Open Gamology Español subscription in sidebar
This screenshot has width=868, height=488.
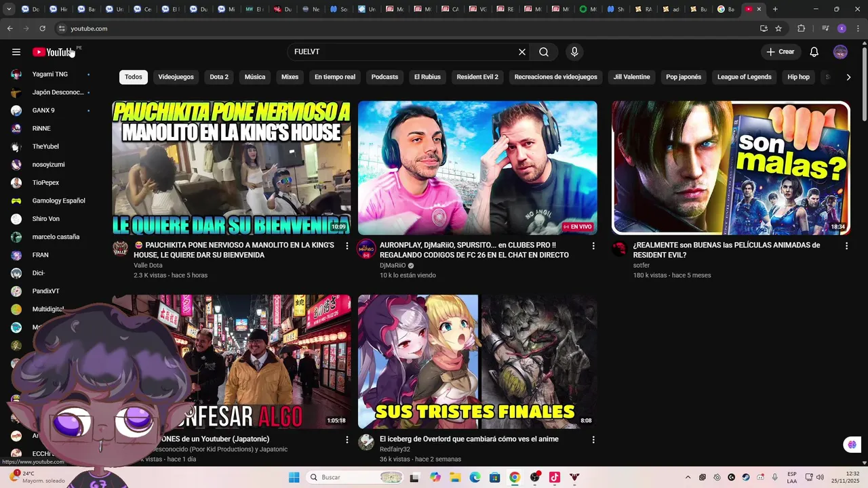[51, 201]
